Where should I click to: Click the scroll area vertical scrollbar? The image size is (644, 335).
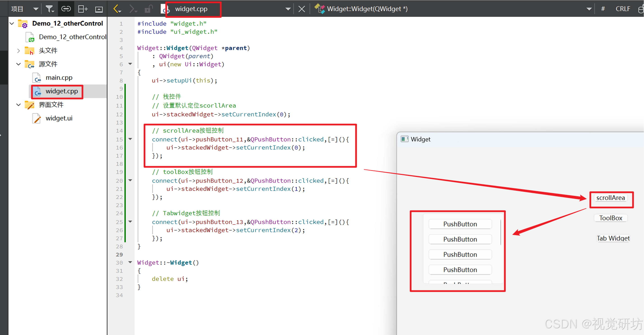[501, 232]
